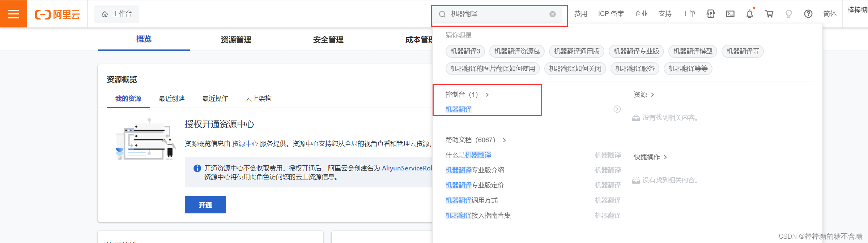
Task: Click AliyunServiceRol role link
Action: (407, 168)
